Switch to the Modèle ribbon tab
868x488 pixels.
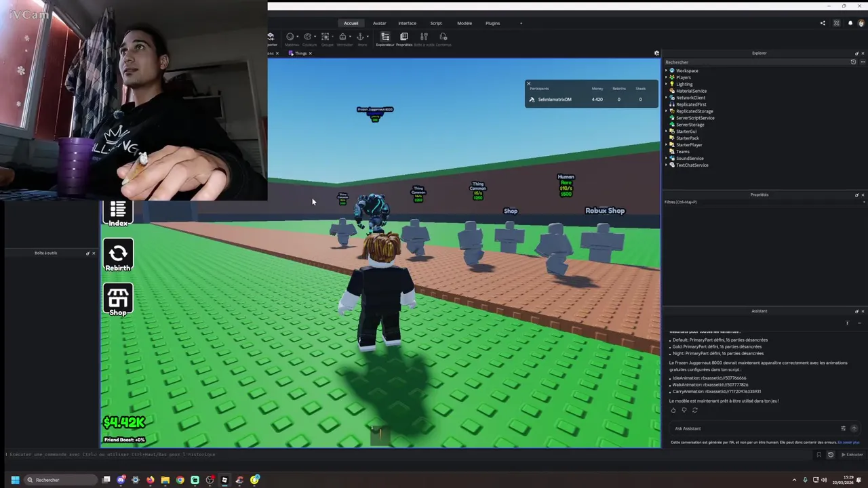pos(465,23)
